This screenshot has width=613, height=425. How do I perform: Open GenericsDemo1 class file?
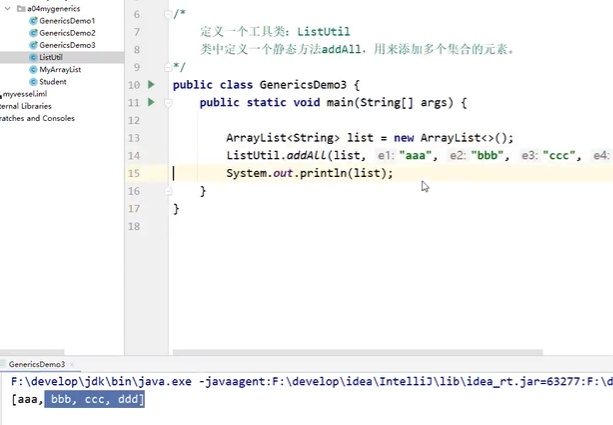click(x=67, y=21)
